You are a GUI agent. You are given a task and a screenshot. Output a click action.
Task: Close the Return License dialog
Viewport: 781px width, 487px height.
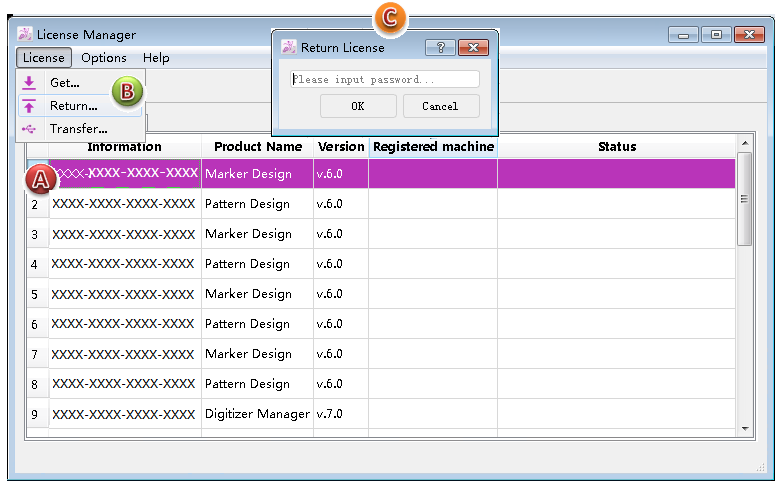click(474, 47)
